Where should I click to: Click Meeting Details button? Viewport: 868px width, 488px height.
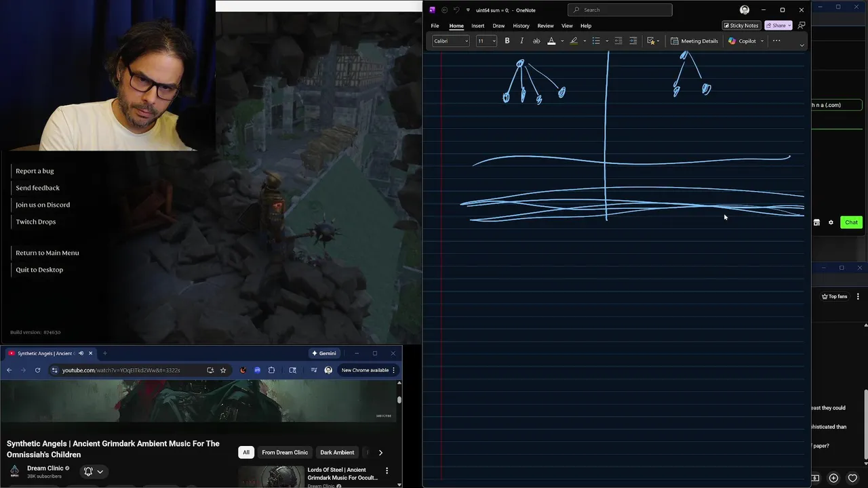(694, 41)
